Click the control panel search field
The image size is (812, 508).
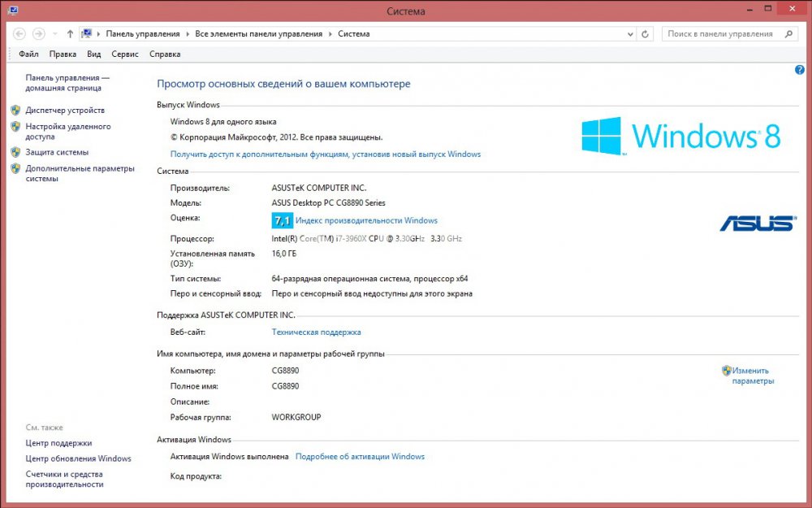719,34
